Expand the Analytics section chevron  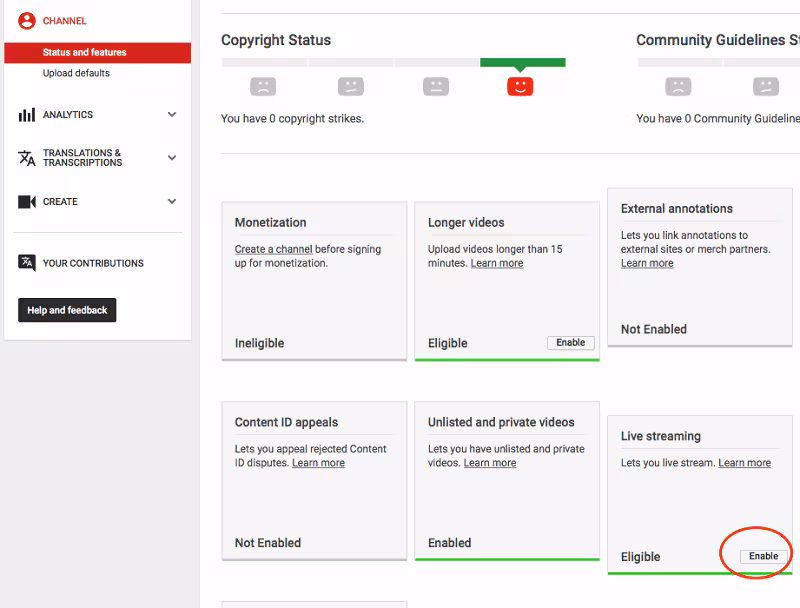click(172, 115)
